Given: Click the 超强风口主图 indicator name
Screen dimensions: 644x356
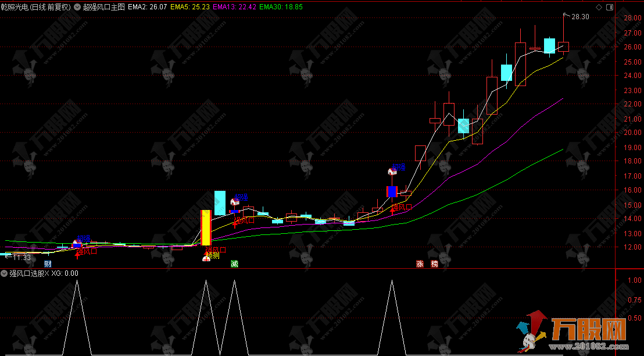Looking at the screenshot, I should tap(103, 7).
